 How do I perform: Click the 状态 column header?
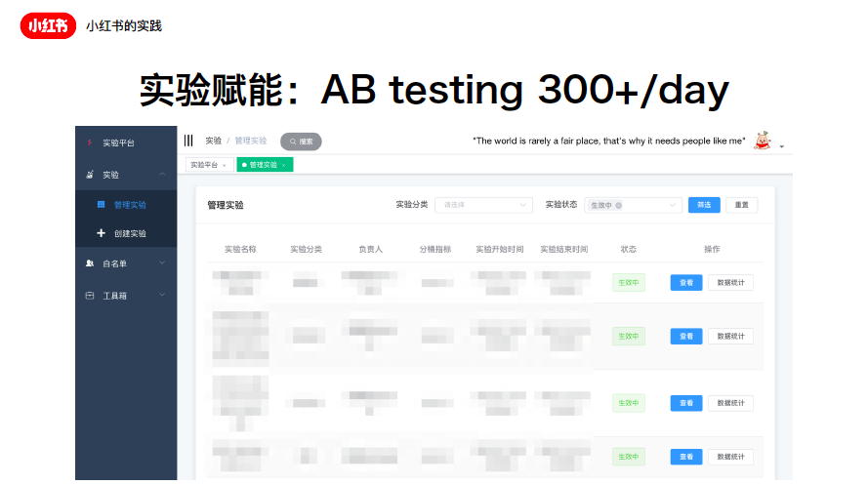(629, 250)
